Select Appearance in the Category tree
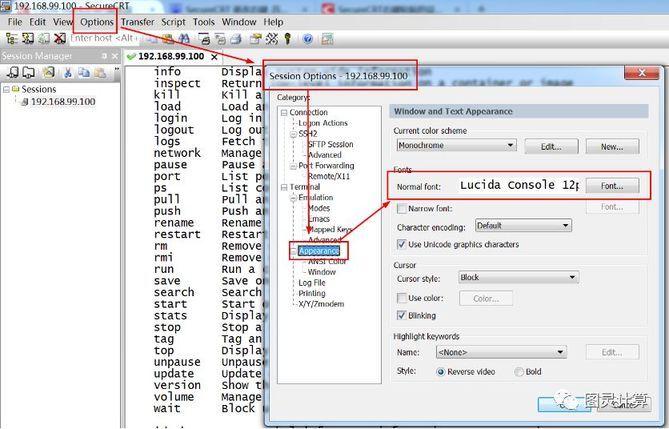The width and height of the screenshot is (669, 429). pos(319,251)
